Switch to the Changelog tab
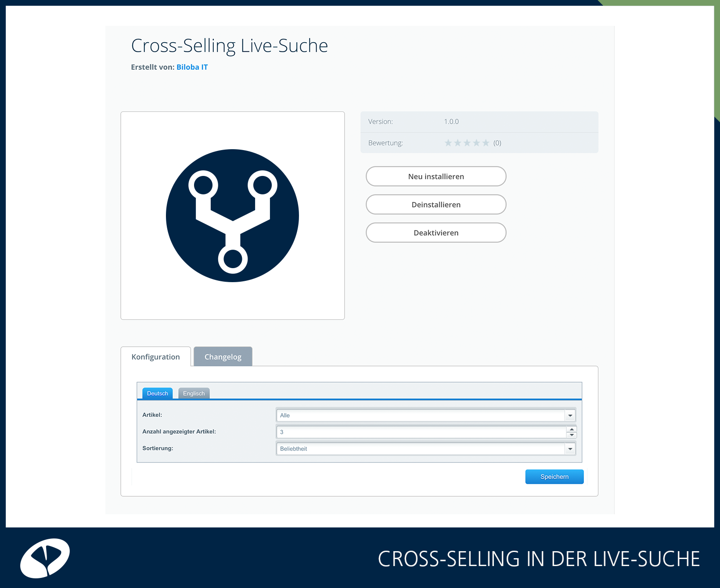The width and height of the screenshot is (720, 588). point(223,357)
